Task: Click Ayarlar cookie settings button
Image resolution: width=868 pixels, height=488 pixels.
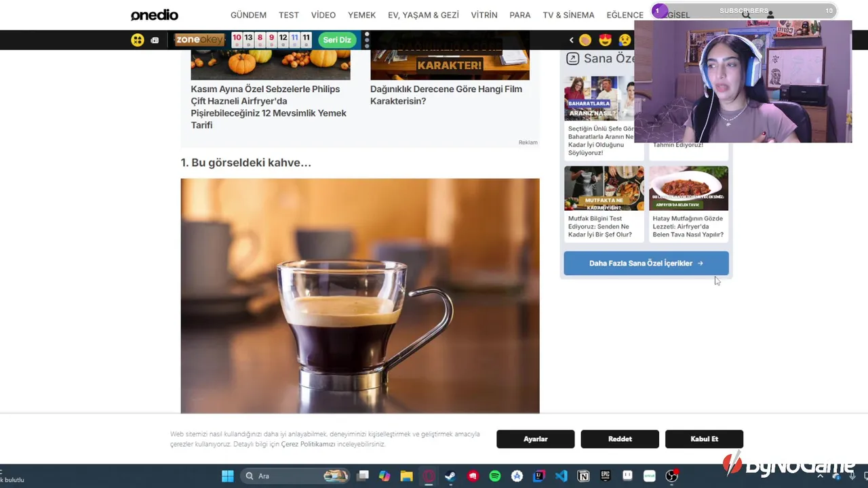Action: pyautogui.click(x=535, y=439)
